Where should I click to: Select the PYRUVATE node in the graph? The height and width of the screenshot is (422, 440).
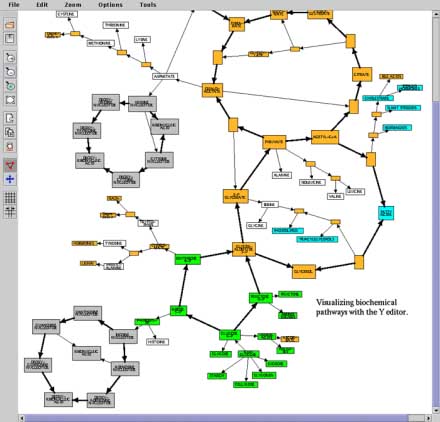274,142
